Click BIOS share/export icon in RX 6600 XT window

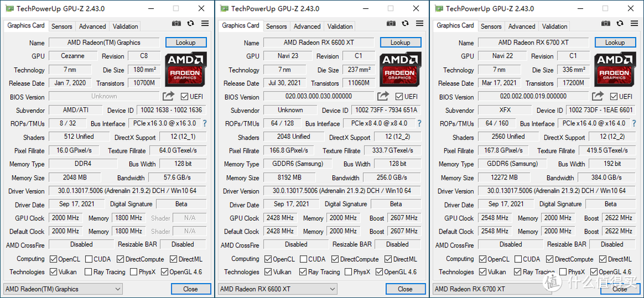(x=383, y=97)
